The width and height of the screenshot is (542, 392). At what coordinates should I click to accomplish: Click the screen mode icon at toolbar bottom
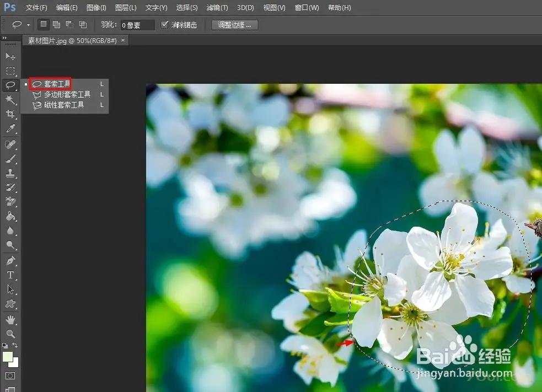point(10,389)
